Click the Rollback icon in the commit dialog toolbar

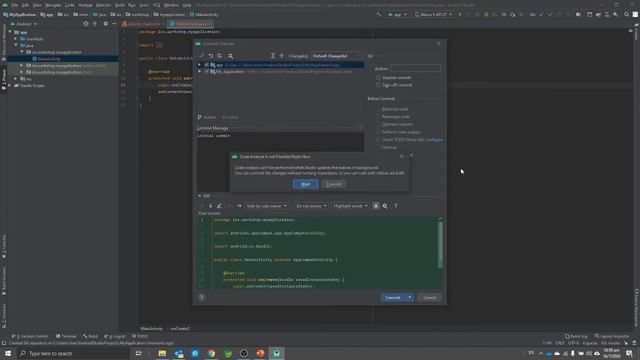click(211, 56)
